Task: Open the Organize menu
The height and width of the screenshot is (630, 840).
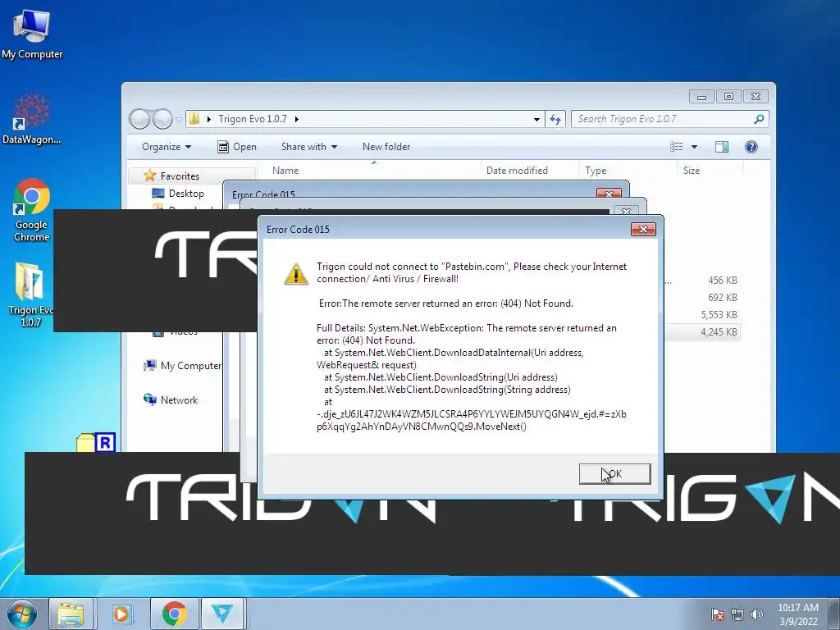Action: 166,147
